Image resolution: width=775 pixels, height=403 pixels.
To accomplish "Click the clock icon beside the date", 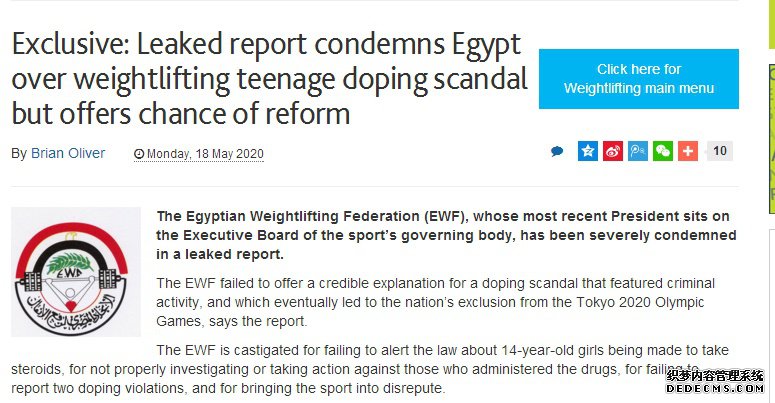I will [139, 154].
